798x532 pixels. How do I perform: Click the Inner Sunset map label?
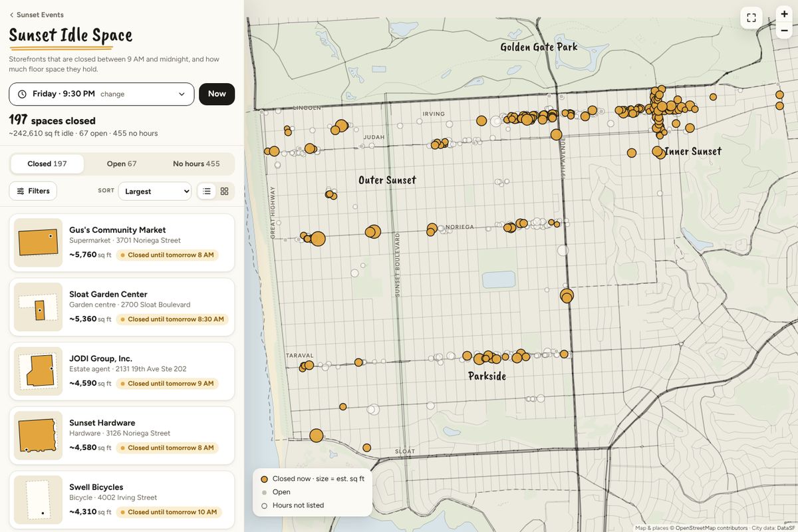point(693,152)
